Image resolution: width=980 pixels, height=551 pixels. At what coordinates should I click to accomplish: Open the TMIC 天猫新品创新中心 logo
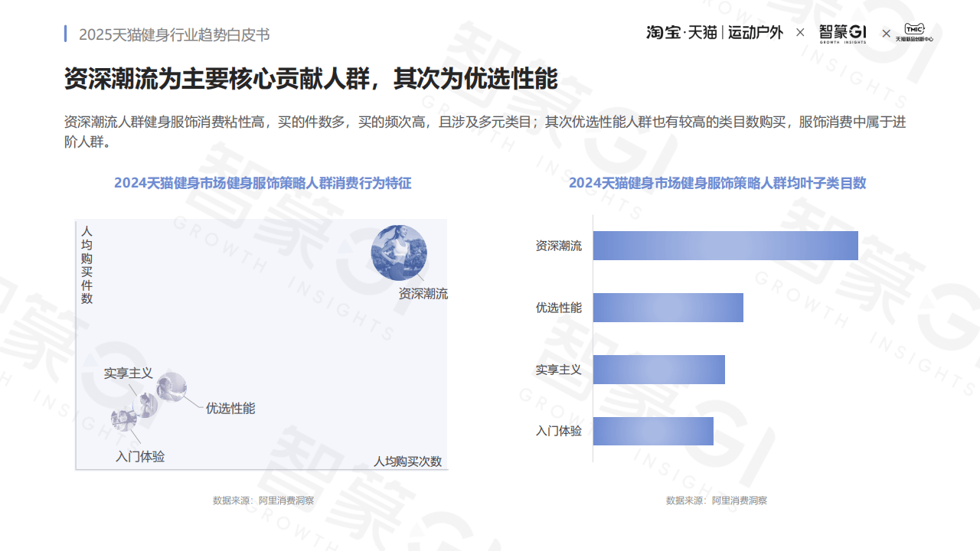click(914, 33)
